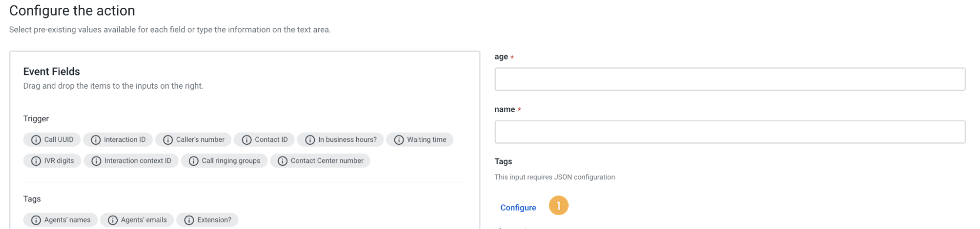
Task: Click info icon on Call ringing groups chip
Action: click(x=194, y=161)
